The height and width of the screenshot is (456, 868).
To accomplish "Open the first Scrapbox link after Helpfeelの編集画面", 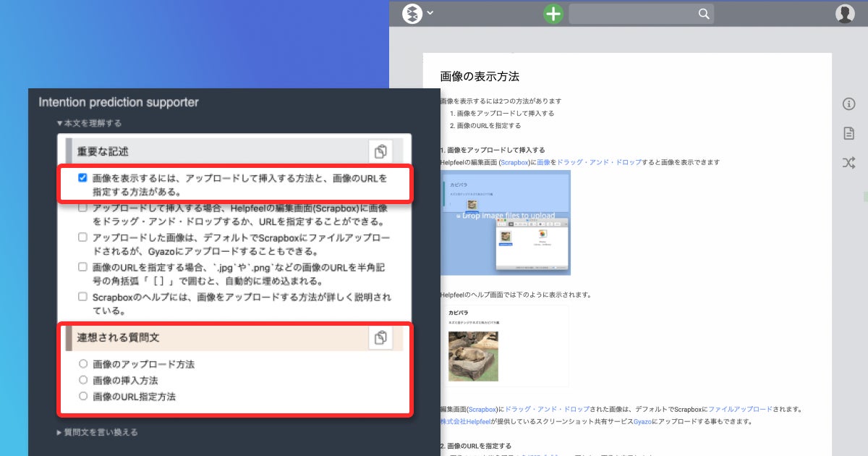I will (x=516, y=162).
